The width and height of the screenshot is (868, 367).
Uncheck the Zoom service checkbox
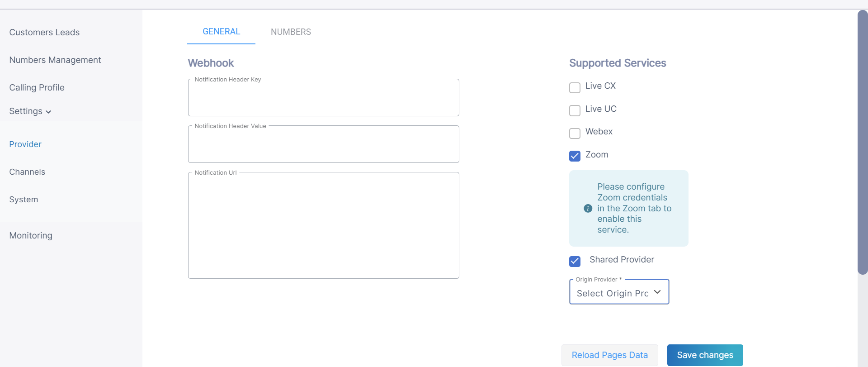[575, 156]
